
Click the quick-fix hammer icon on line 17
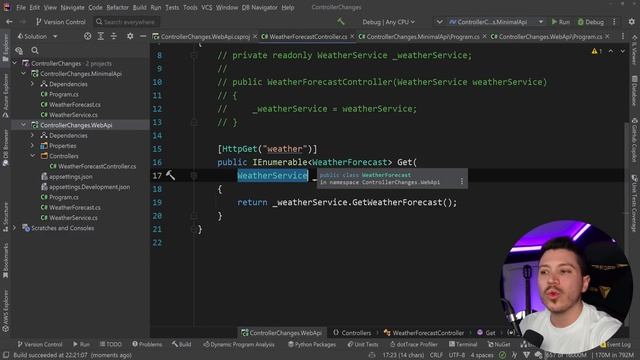click(x=171, y=176)
